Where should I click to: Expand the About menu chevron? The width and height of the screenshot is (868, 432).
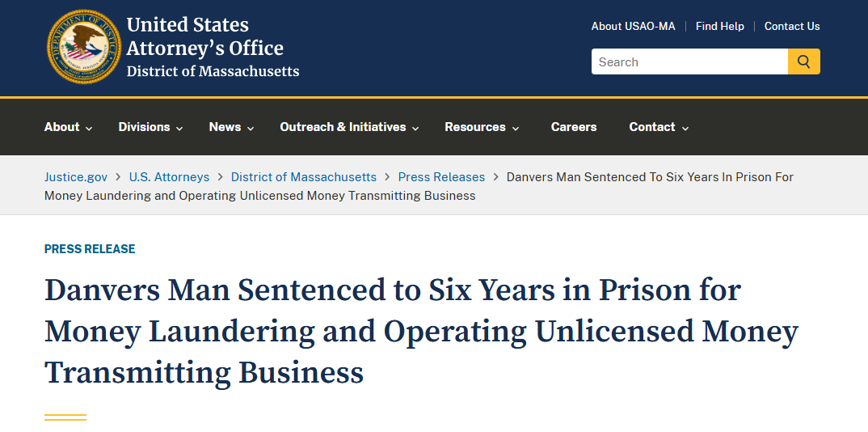pos(89,128)
